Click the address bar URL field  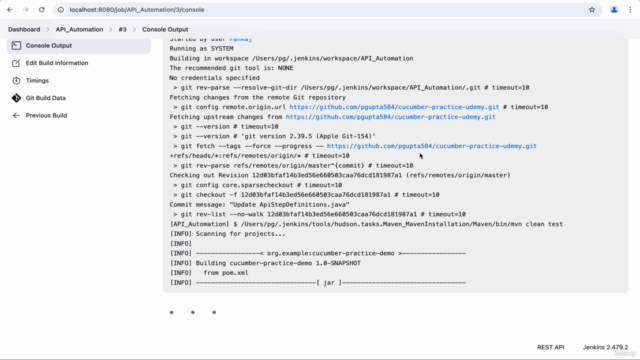pos(327,10)
